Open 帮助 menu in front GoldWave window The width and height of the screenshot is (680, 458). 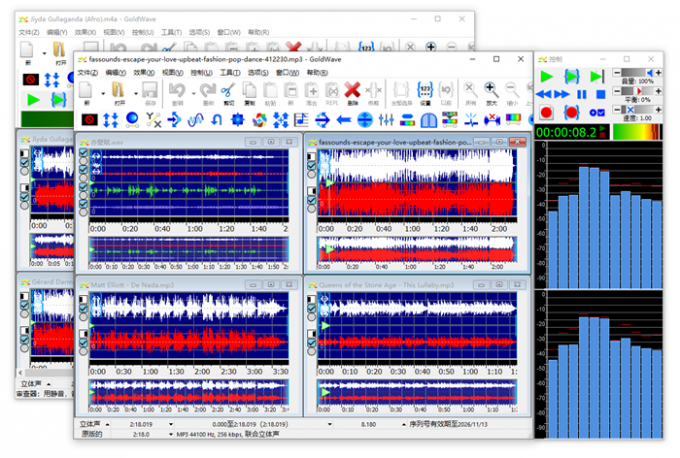tap(317, 72)
